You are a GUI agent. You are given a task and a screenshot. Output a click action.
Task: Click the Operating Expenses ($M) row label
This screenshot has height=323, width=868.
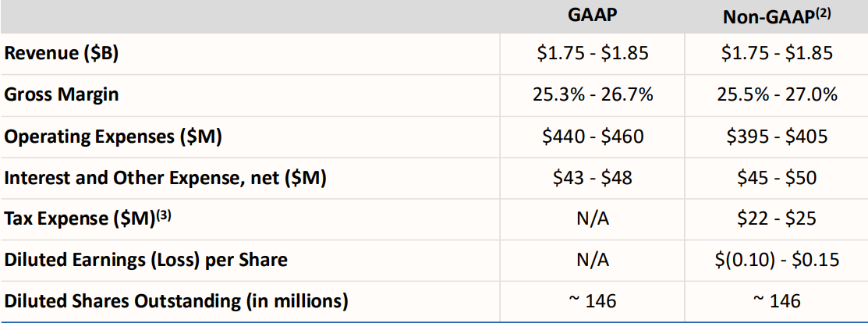(113, 137)
